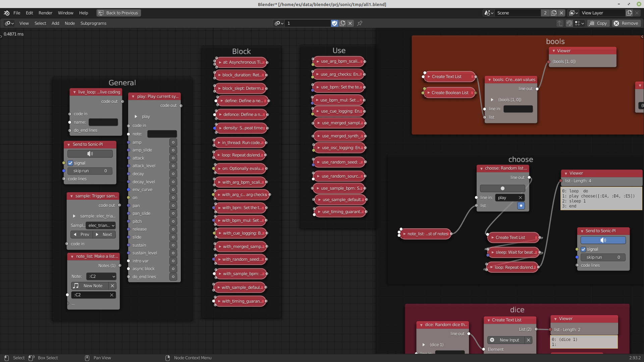Image resolution: width=644 pixels, height=362 pixels.
Task: Click the Send to Sonic-Pi speaker icon
Action: pos(91,154)
